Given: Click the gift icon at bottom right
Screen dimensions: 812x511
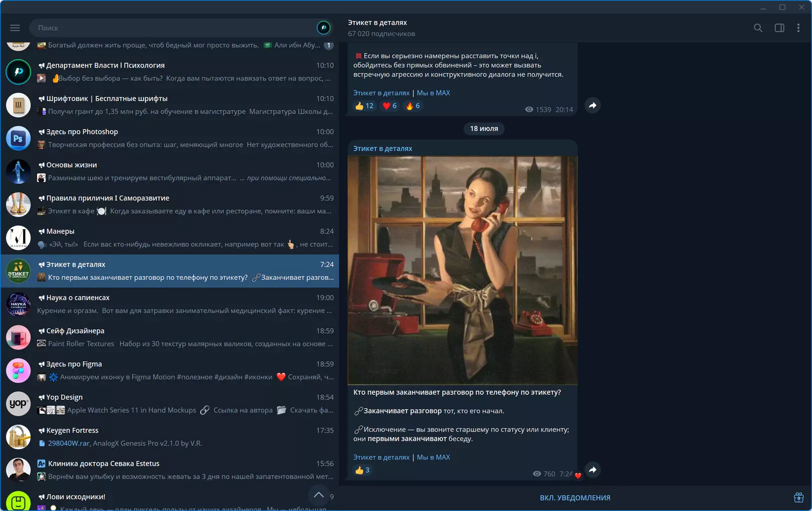Looking at the screenshot, I should tap(798, 497).
